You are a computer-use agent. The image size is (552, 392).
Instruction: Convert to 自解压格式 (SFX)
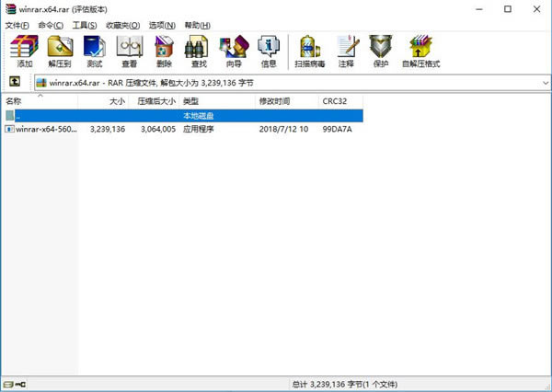[421, 52]
